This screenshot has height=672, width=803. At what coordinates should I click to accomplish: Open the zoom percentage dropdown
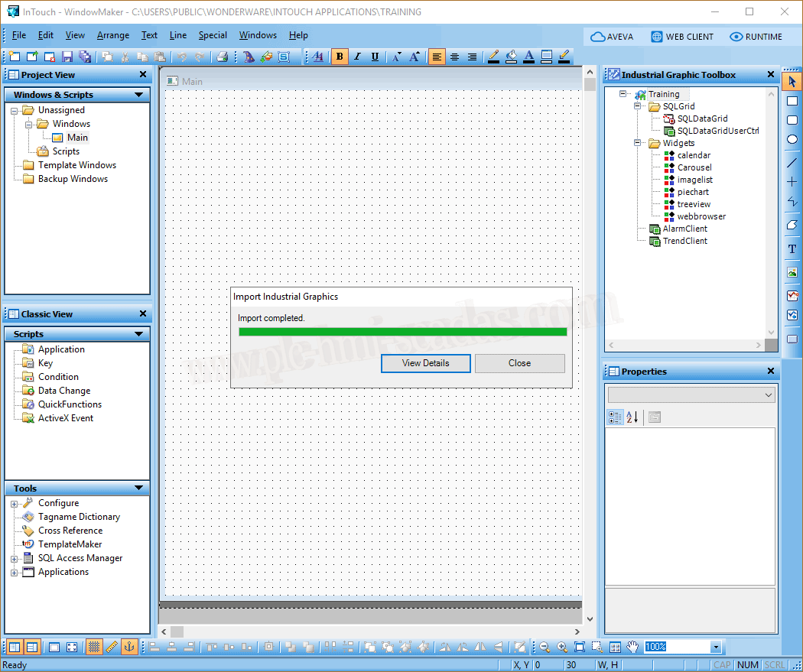tap(716, 648)
